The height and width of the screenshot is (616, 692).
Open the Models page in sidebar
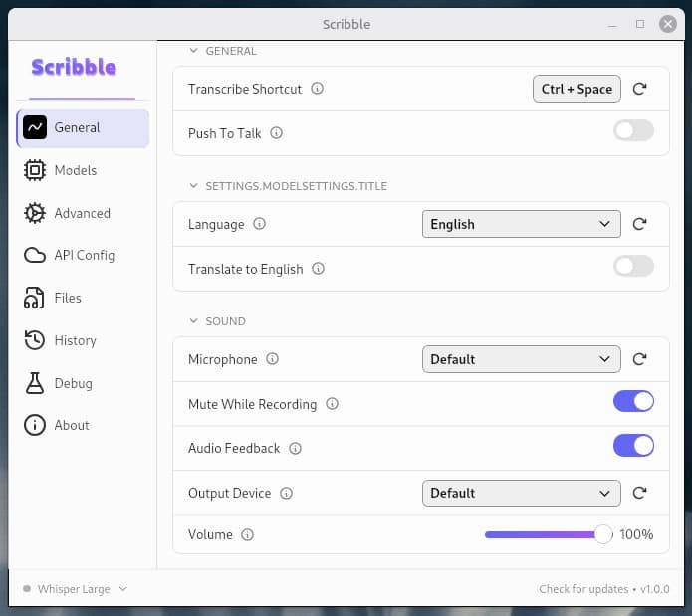[75, 170]
